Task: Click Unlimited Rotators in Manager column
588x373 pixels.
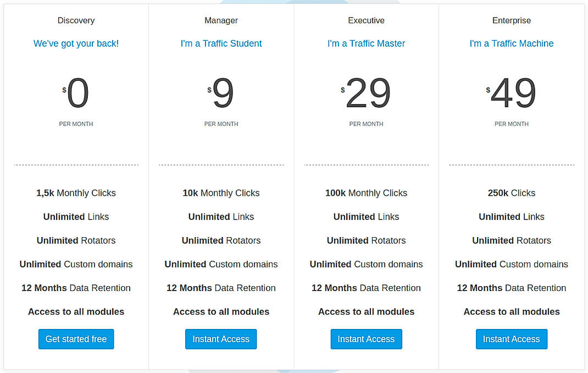Action: pyautogui.click(x=221, y=240)
